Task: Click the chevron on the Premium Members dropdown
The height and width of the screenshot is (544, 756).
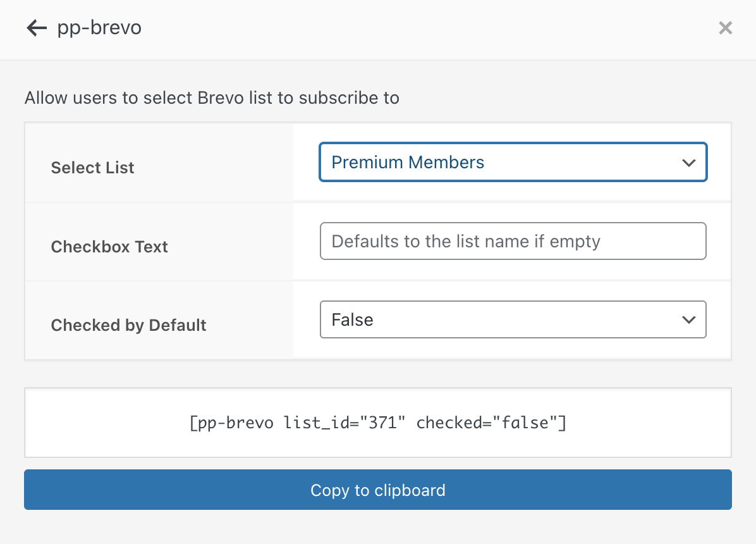Action: [x=688, y=163]
